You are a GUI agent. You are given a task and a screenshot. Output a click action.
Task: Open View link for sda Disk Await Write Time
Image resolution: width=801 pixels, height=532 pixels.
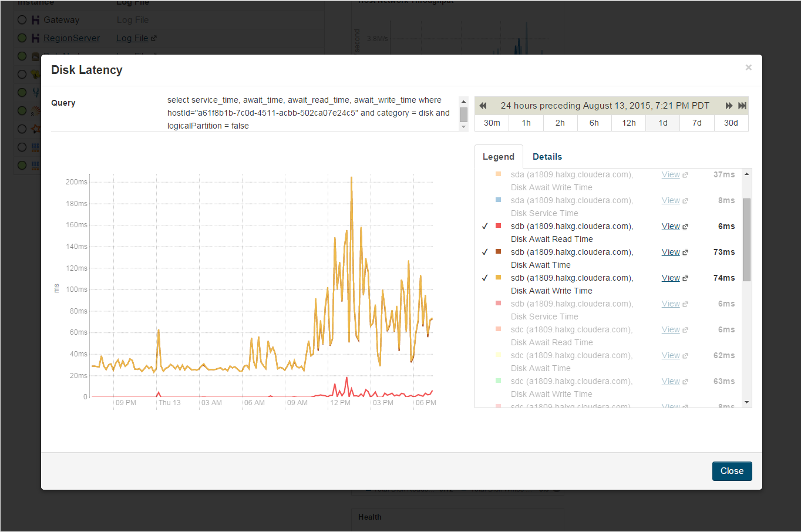(x=671, y=174)
